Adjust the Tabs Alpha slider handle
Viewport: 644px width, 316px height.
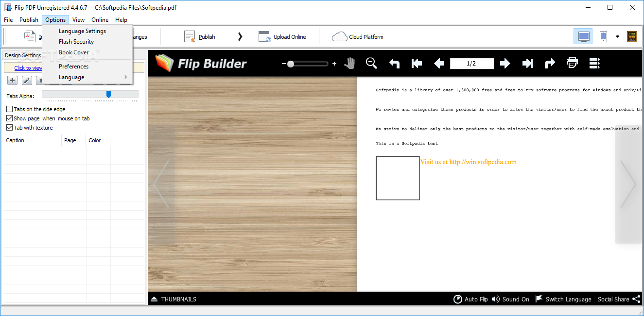(x=108, y=94)
